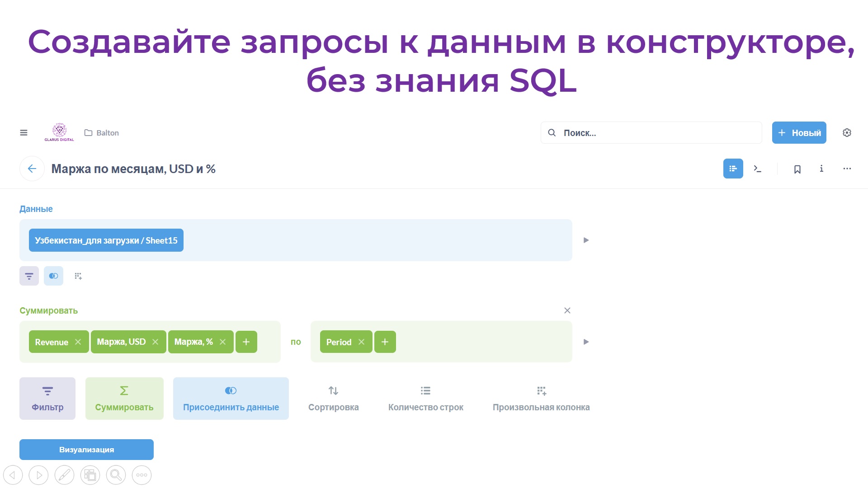Click the search field Поиск...
868x488 pixels.
[651, 133]
